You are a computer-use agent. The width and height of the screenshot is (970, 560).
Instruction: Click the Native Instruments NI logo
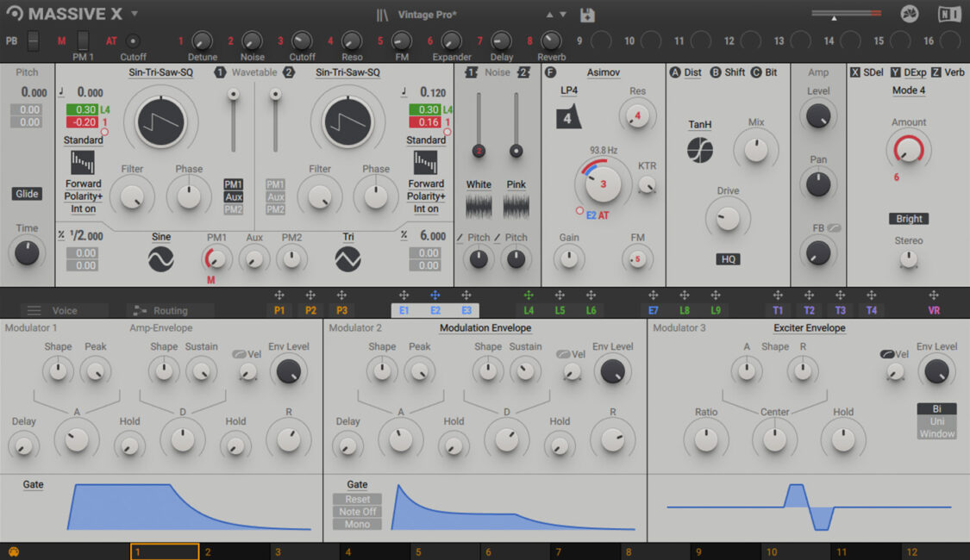pyautogui.click(x=949, y=15)
